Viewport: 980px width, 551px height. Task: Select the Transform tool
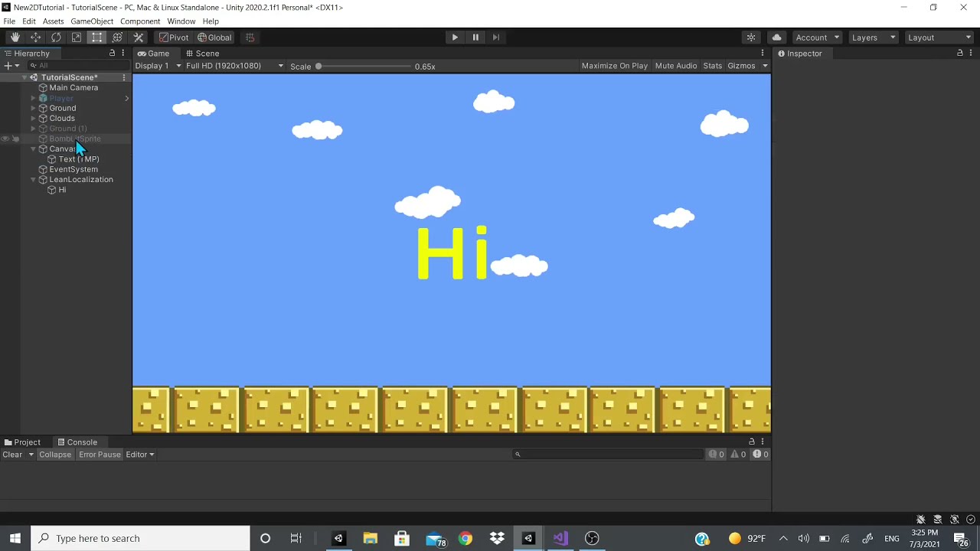[118, 37]
